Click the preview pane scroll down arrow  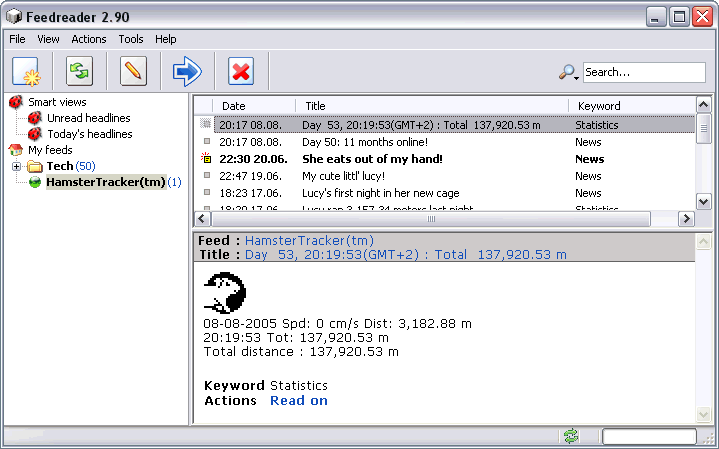point(703,414)
